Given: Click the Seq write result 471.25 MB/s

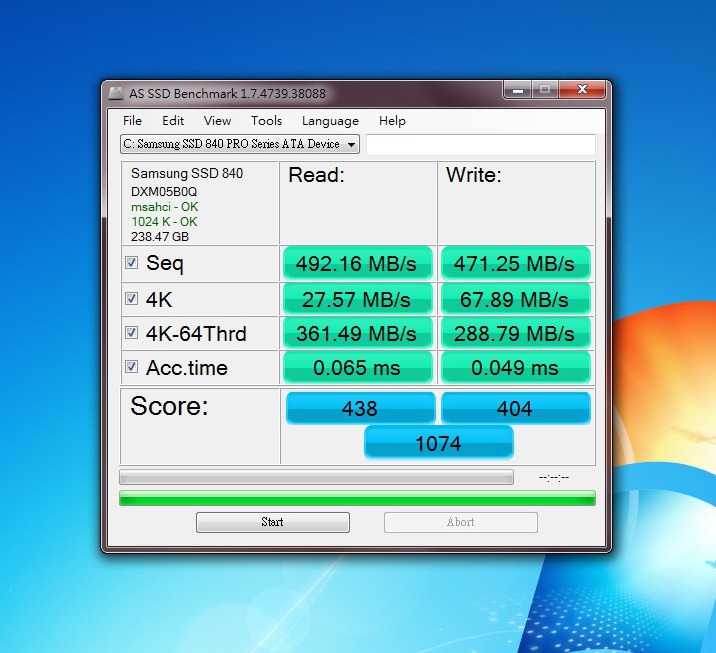Looking at the screenshot, I should pos(516,263).
